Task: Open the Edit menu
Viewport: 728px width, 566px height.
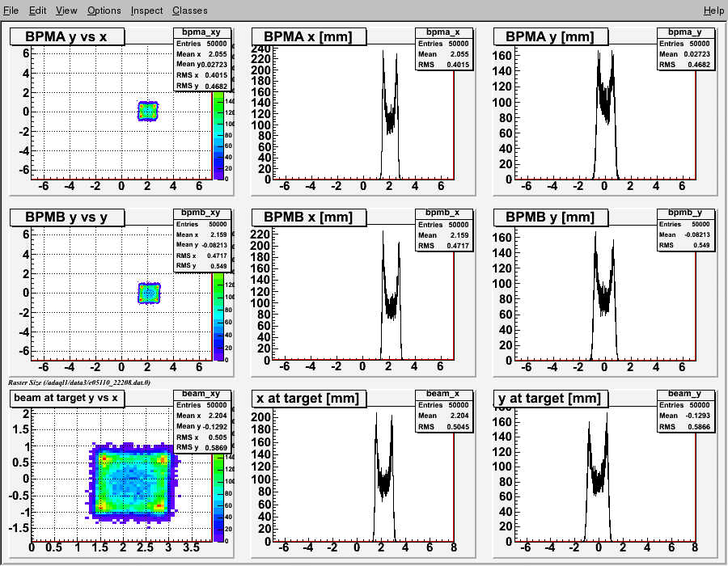Action: point(37,11)
